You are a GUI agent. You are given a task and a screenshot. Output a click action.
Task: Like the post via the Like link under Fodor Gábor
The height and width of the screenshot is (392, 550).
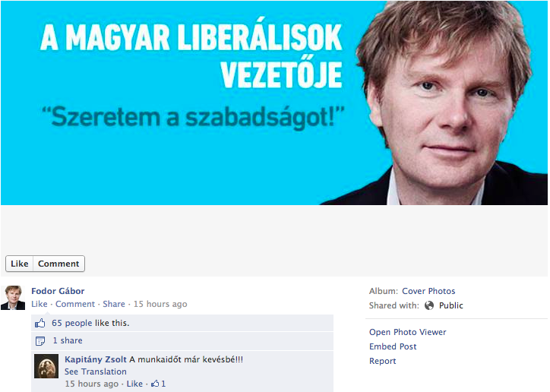pyautogui.click(x=40, y=304)
